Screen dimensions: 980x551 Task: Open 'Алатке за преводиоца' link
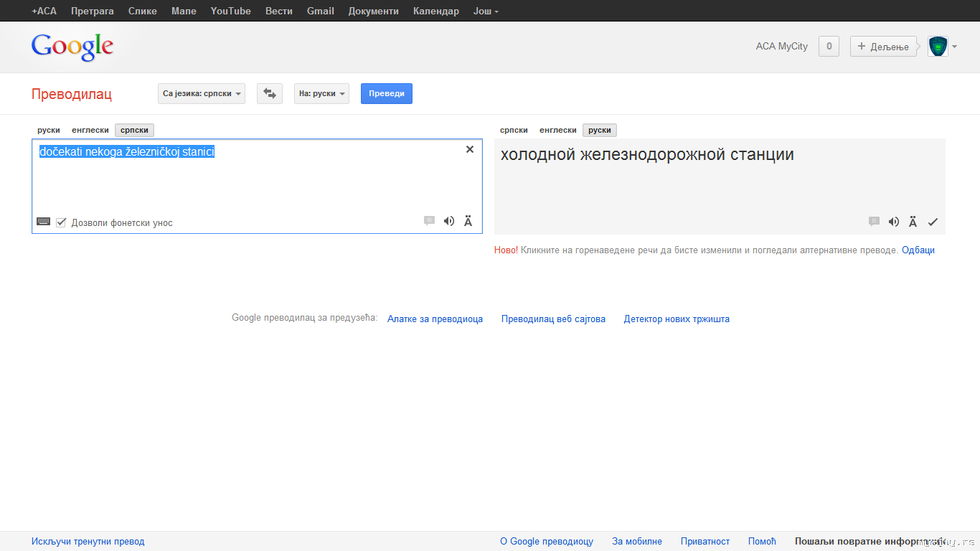[x=435, y=319]
